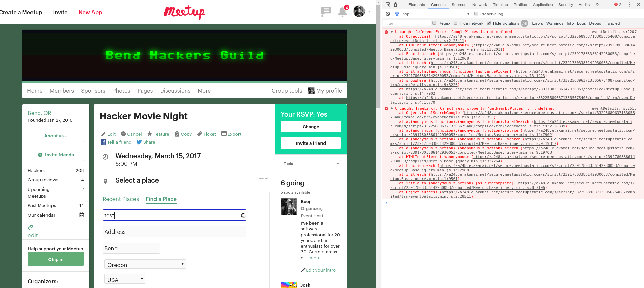Click the console Filter input
The width and height of the screenshot is (644, 288).
(407, 23)
